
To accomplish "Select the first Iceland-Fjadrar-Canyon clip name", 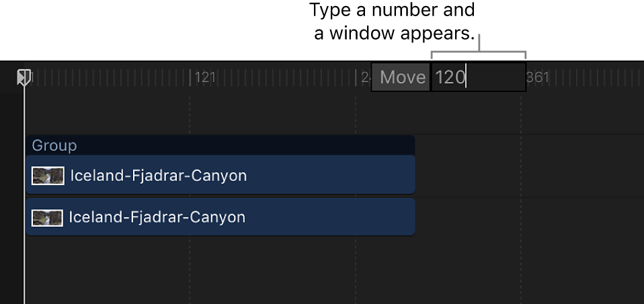I will (x=158, y=176).
